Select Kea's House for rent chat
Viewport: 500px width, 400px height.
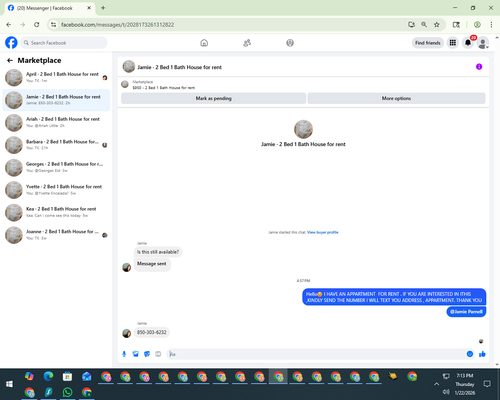tap(56, 212)
